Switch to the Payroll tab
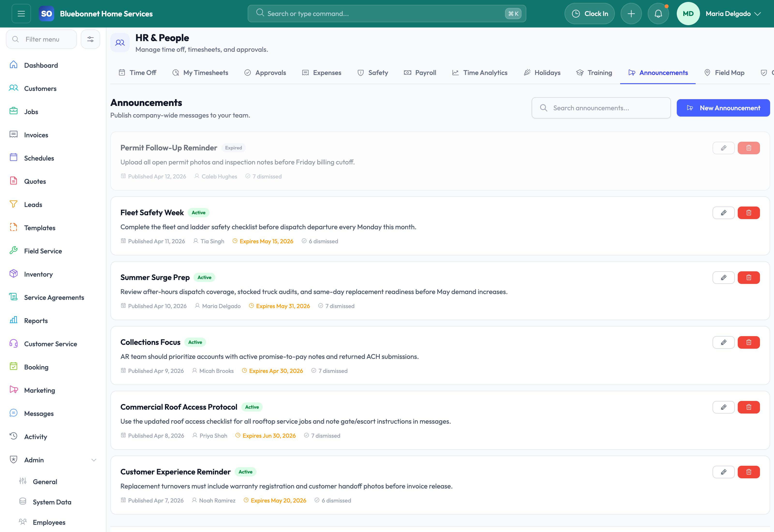774x532 pixels. tap(420, 73)
